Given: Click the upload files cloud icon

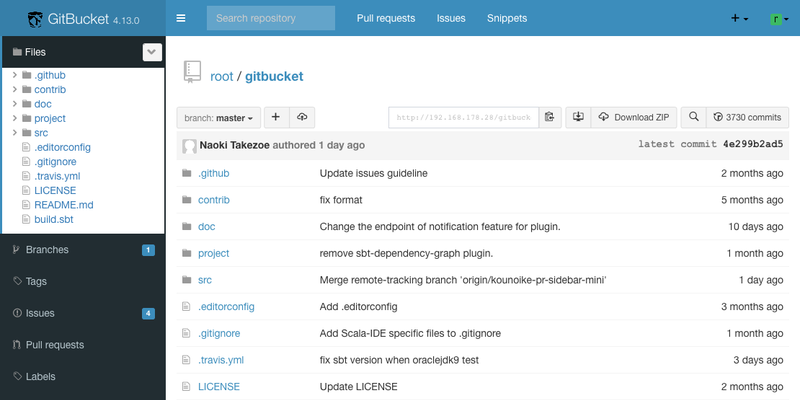Looking at the screenshot, I should [x=302, y=117].
